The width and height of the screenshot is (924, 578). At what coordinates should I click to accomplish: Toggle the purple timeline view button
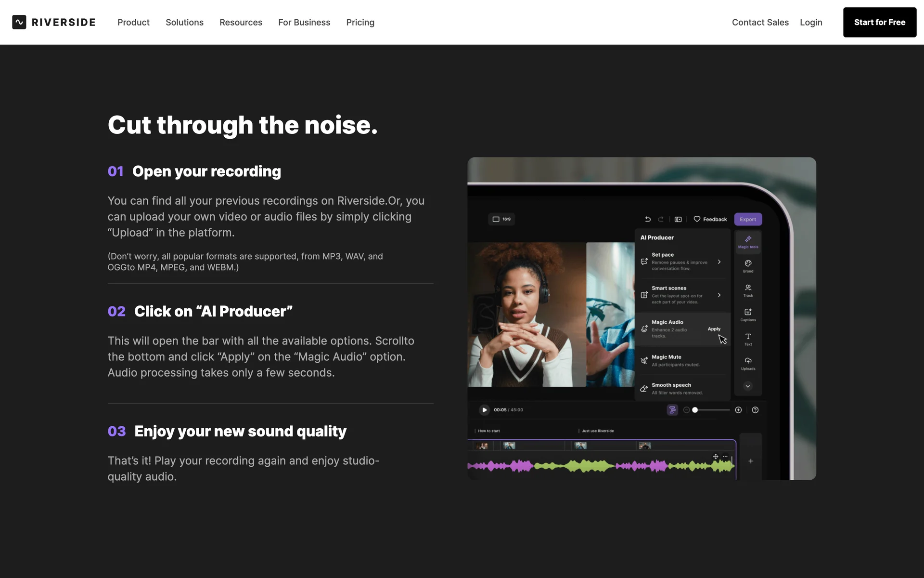(x=672, y=410)
